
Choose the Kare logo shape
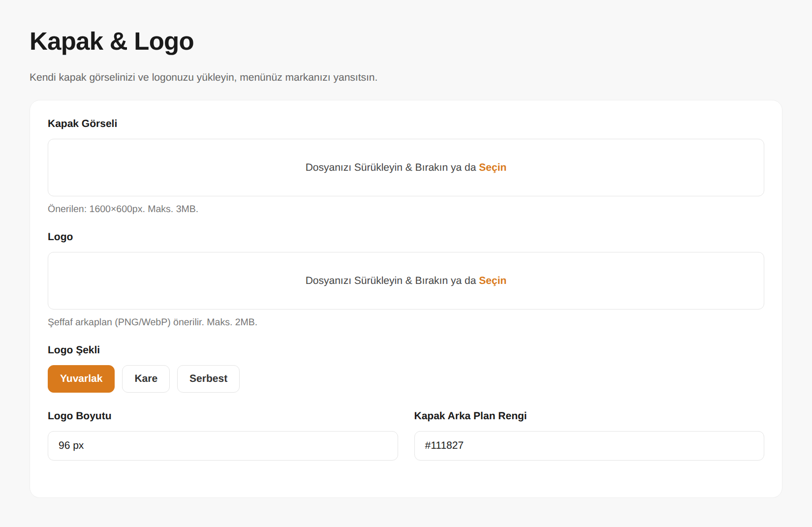click(x=146, y=379)
